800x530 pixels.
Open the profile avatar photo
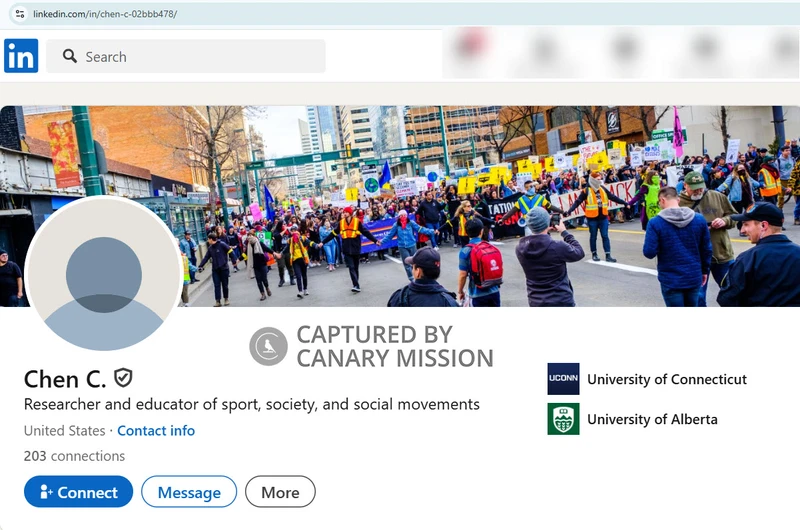[103, 275]
